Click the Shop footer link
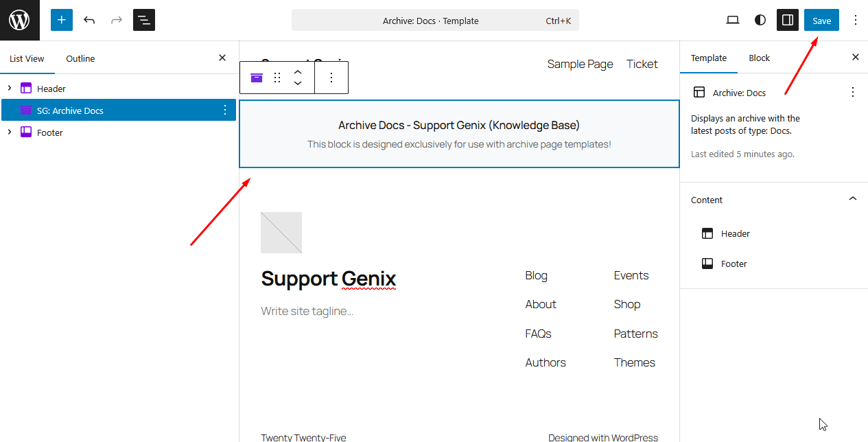This screenshot has width=868, height=442. click(627, 304)
